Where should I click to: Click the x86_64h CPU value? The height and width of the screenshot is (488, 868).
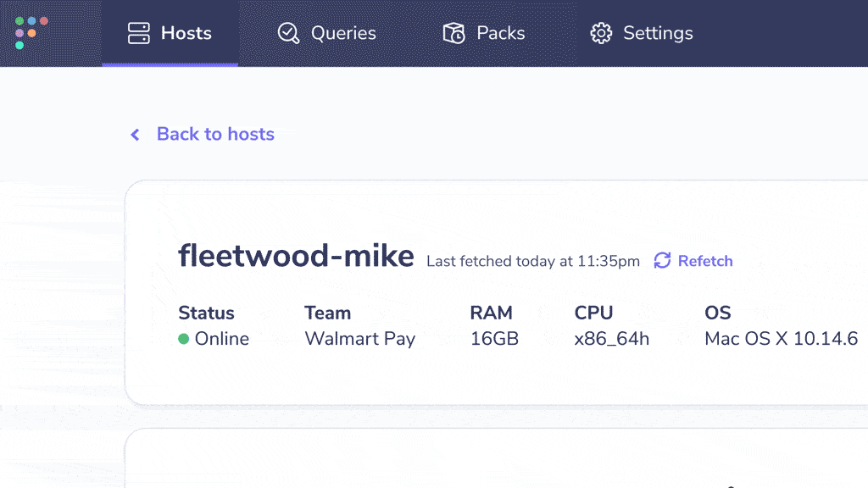pos(612,339)
